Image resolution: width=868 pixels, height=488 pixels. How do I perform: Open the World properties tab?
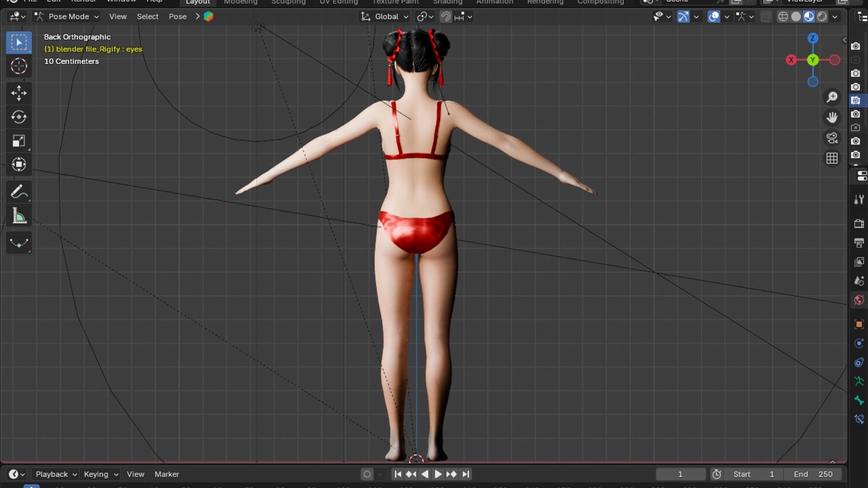pos(859,300)
